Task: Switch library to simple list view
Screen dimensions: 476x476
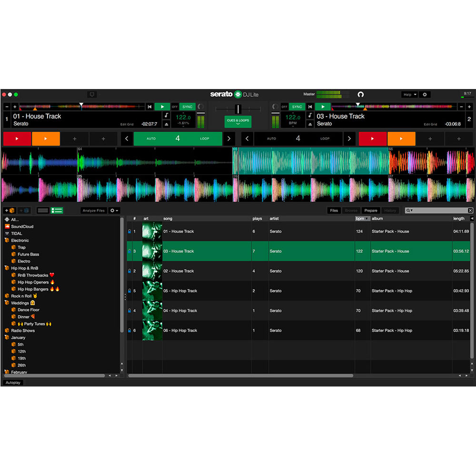Action: click(x=43, y=210)
